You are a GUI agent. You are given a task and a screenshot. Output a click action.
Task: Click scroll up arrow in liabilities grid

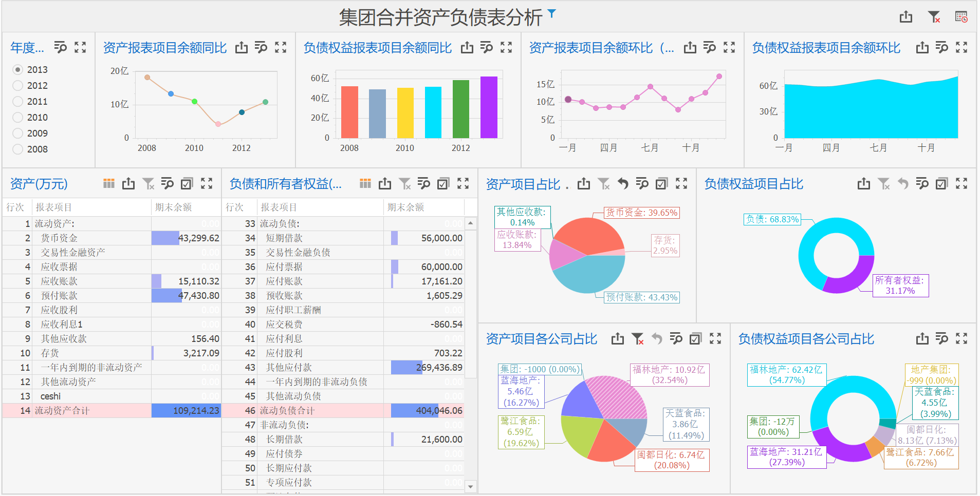[471, 223]
